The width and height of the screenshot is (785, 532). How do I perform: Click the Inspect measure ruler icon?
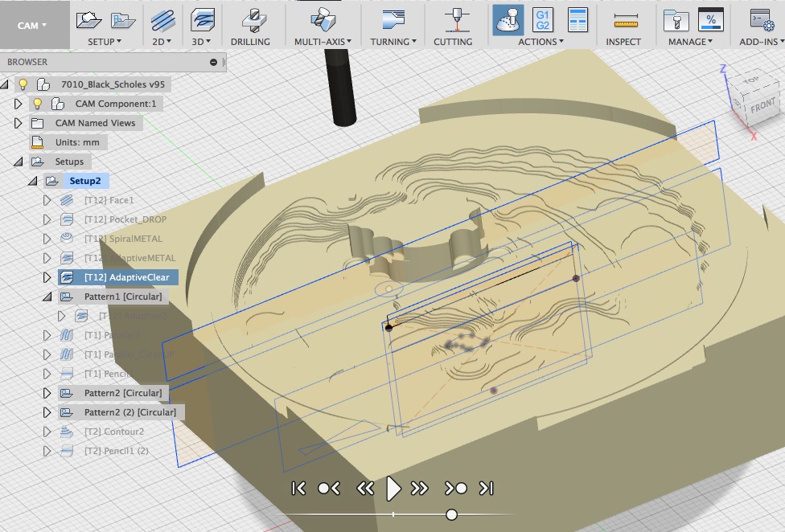click(x=626, y=21)
